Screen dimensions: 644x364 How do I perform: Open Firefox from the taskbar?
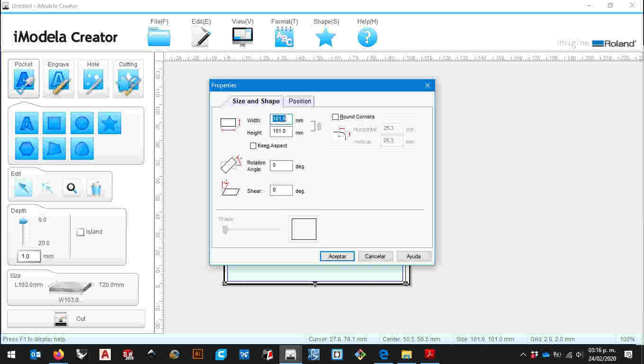(x=59, y=354)
